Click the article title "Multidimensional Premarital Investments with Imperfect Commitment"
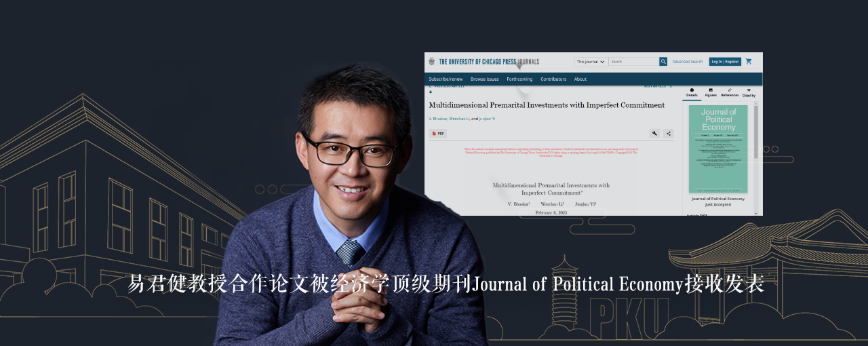The image size is (868, 346). pyautogui.click(x=547, y=105)
